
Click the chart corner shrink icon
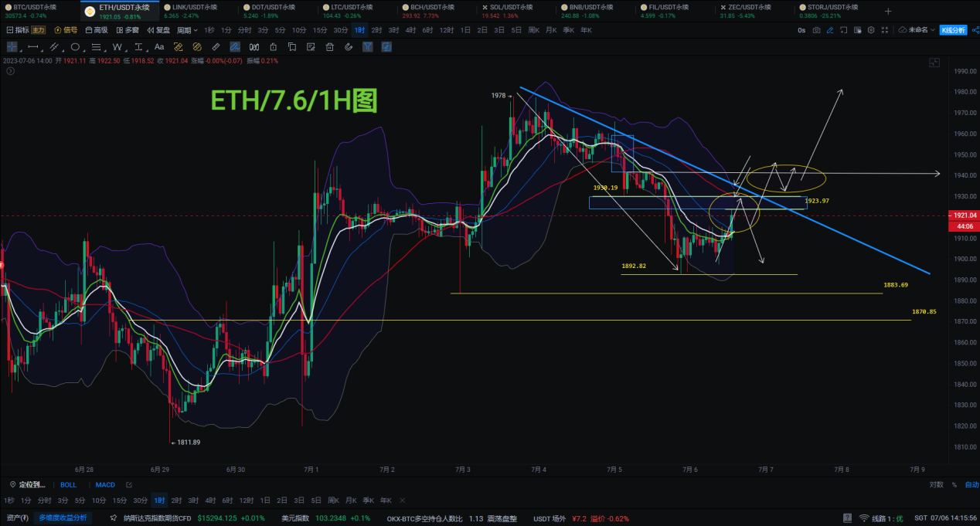[x=934, y=63]
